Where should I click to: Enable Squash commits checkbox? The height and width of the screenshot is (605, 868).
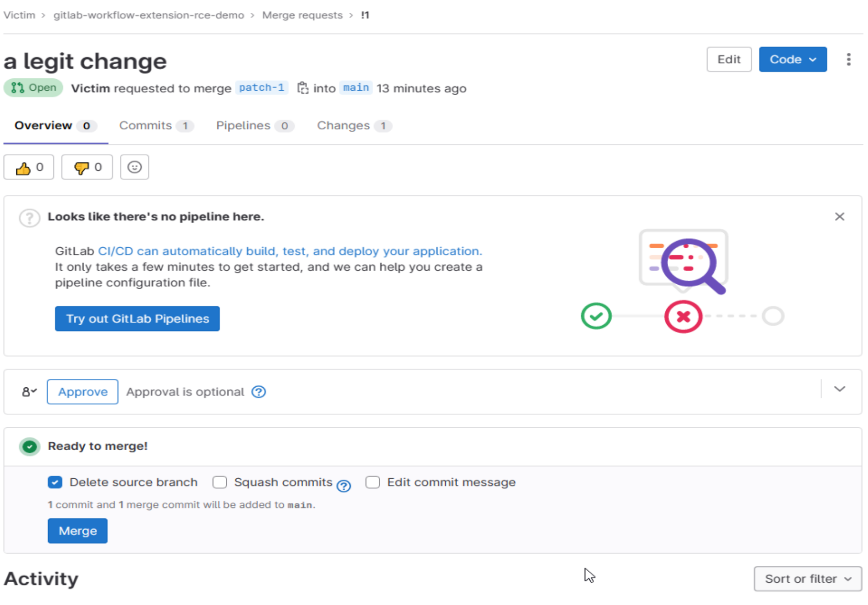[x=220, y=482]
